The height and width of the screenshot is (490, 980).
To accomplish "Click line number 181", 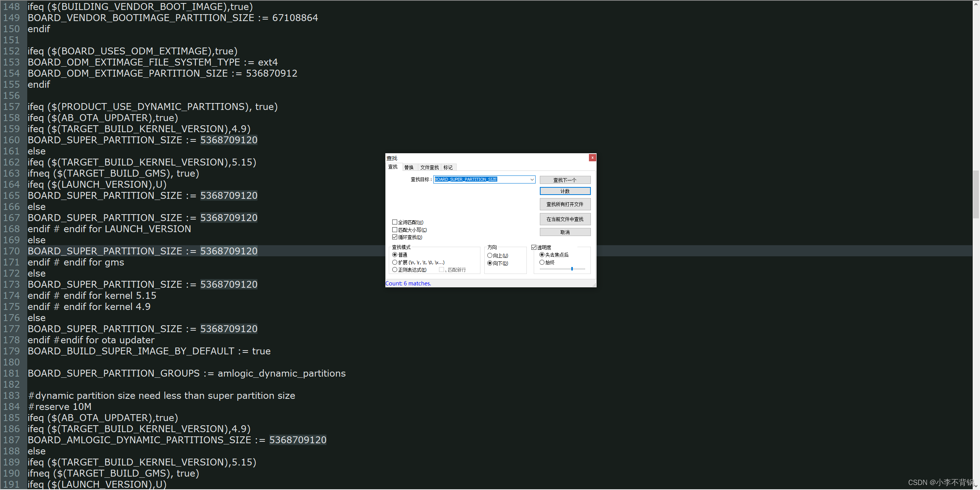I will tap(12, 374).
